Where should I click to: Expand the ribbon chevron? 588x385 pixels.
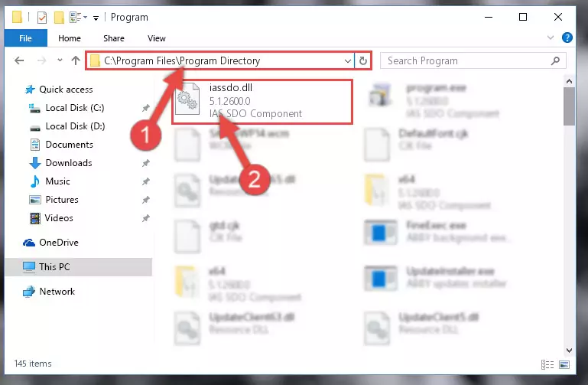pos(550,38)
